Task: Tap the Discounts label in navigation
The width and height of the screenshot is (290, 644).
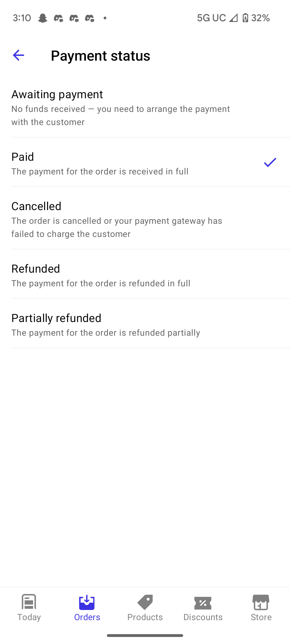Action: [x=203, y=617]
